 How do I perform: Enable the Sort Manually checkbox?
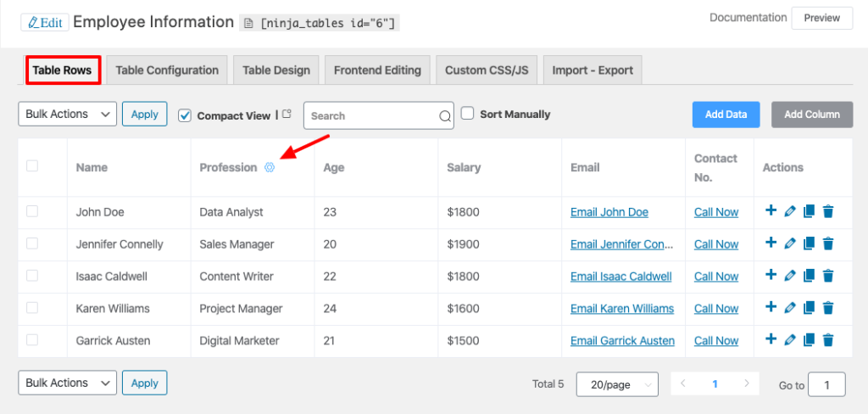[467, 114]
